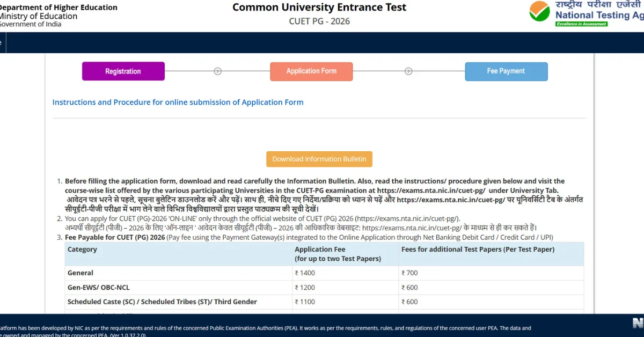
Task: Click Fees for additional Test Papers header
Action: coord(478,249)
